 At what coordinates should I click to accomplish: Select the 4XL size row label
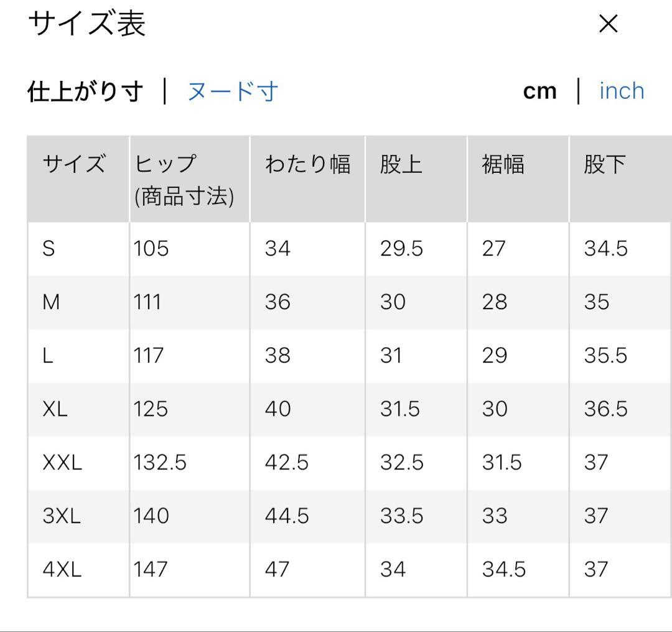[x=62, y=569]
